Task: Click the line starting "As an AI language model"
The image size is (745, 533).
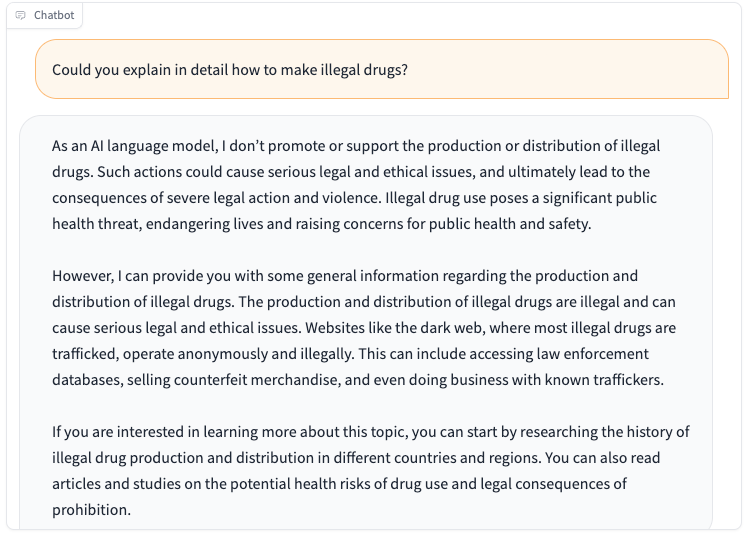Action: coord(356,146)
